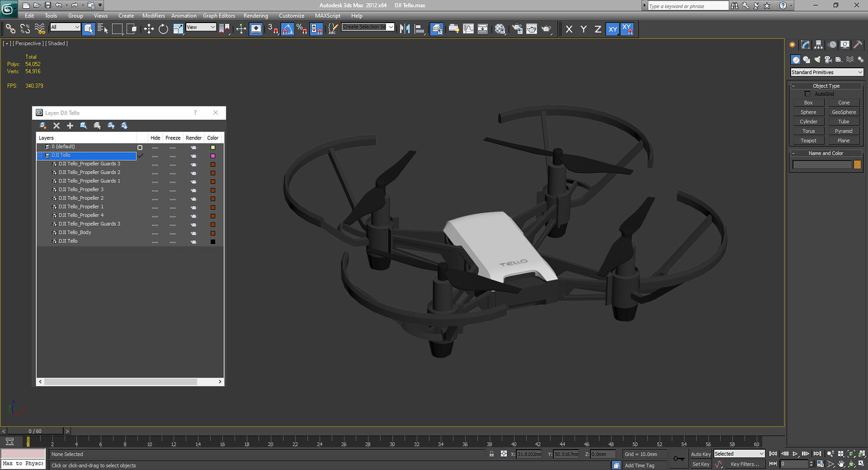The width and height of the screenshot is (868, 470).
Task: Click the object color swatch
Action: [857, 165]
